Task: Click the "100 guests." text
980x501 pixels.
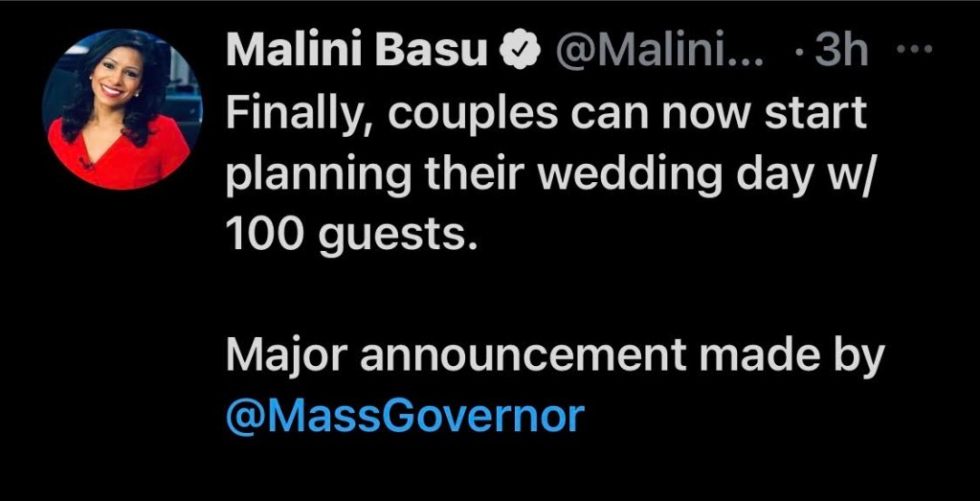Action: click(350, 234)
